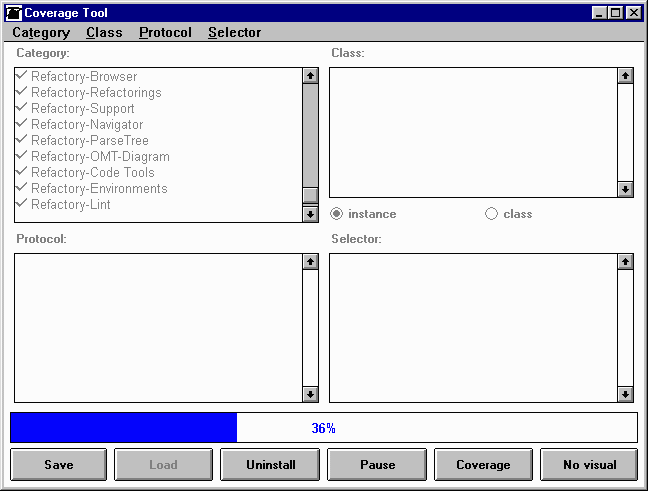Click Protocol list scroll down arrow
The width and height of the screenshot is (648, 491).
pyautogui.click(x=310, y=394)
